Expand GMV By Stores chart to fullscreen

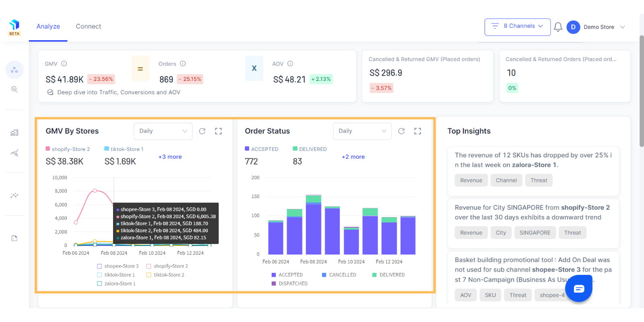click(218, 131)
